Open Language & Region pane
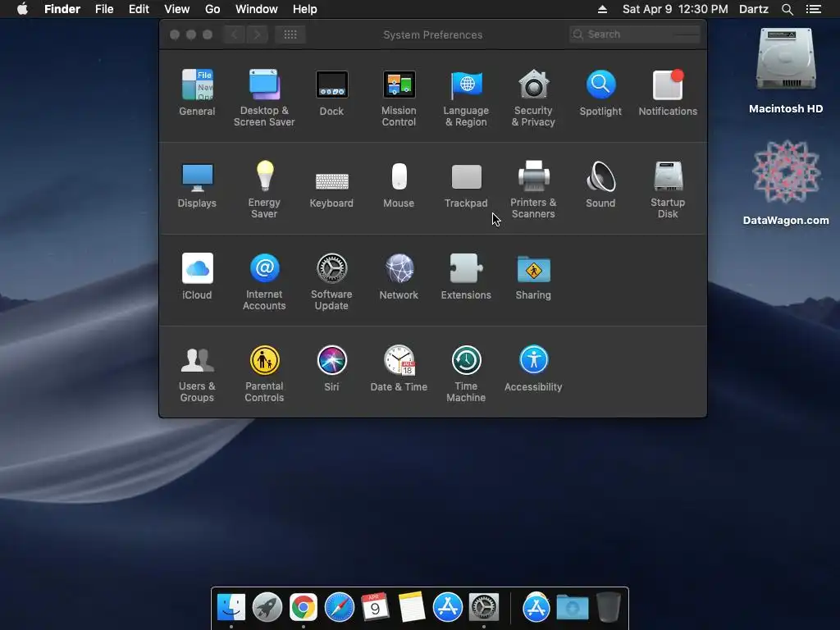 click(466, 98)
